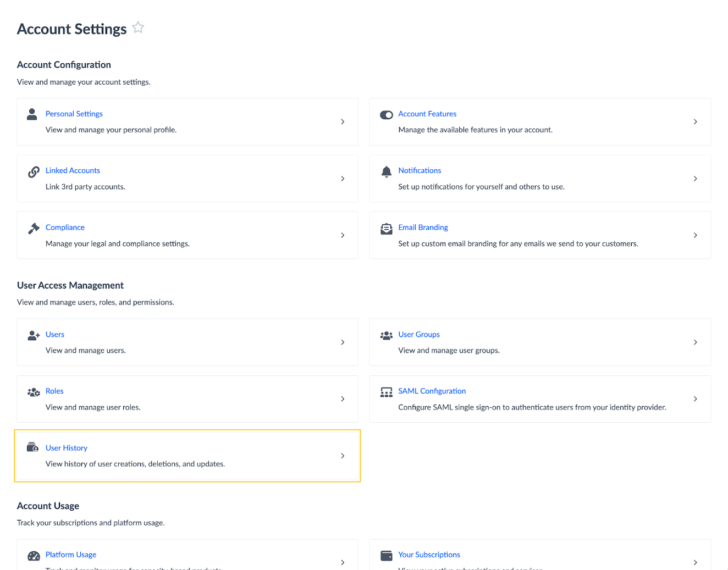
Task: Click the chevron on the SAML Configuration card
Action: click(x=696, y=399)
